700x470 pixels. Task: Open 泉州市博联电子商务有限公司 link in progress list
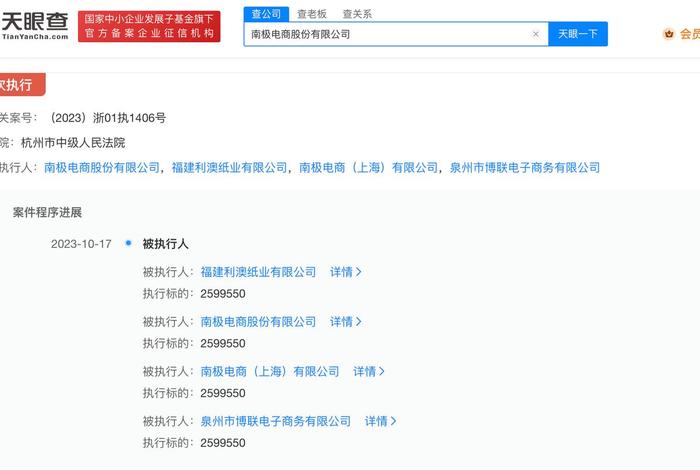275,421
